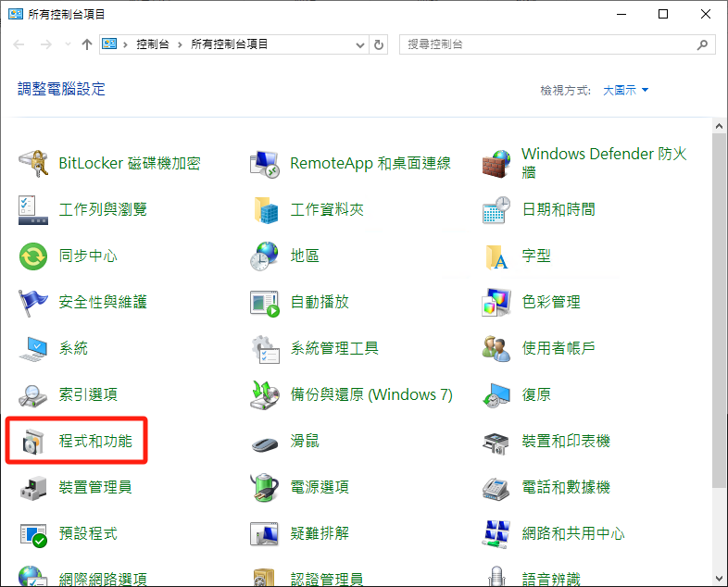Open 使用者帳戶 people icon
Screen dimensions: 728x587
pos(496,349)
